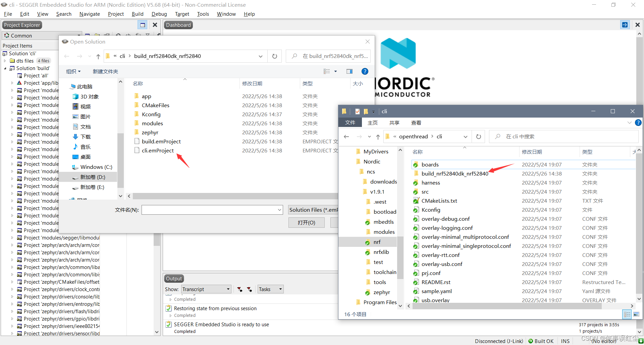
Task: Click the 'SEGGER Embedded Studio is ready' task icon
Action: tap(169, 324)
